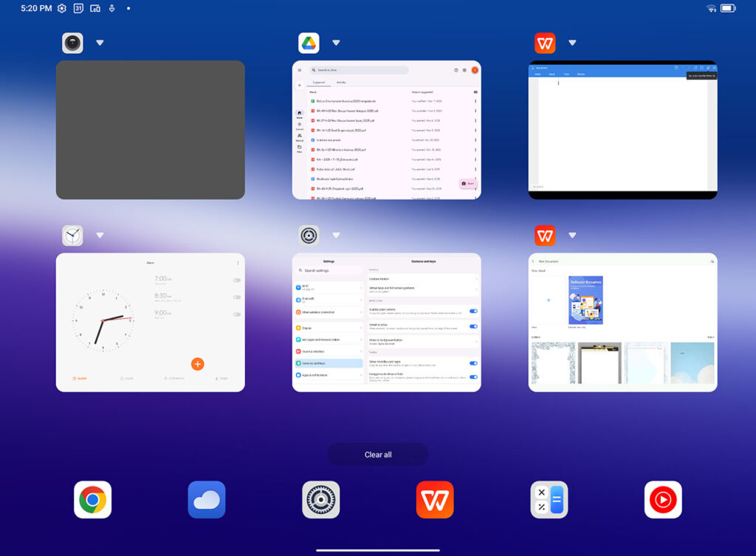Viewport: 756px width, 556px height.
Task: Open YouTube Music from the dock
Action: point(663,500)
